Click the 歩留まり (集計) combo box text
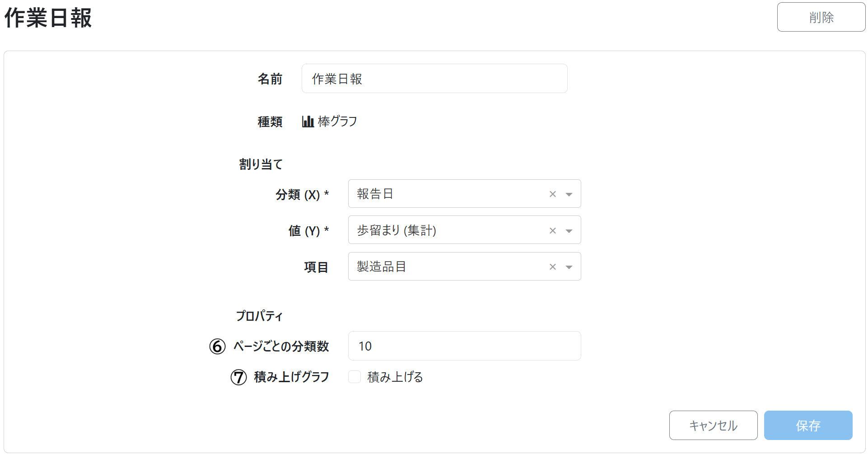 pyautogui.click(x=397, y=230)
